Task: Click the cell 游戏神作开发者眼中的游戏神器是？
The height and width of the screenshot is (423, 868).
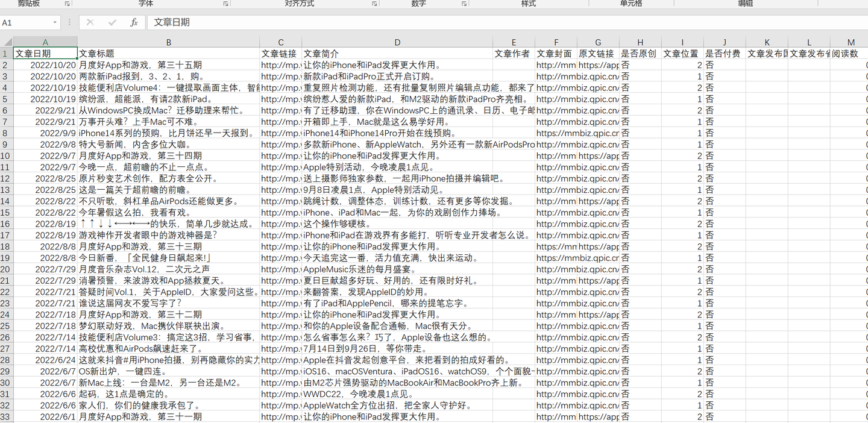Action: click(169, 235)
